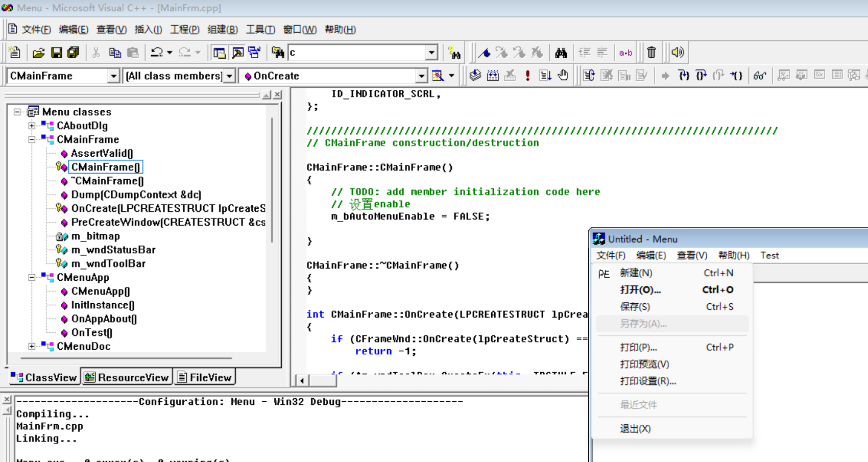Collapse the CMenuApp class node
Image resolution: width=868 pixels, height=462 pixels.
tap(32, 277)
